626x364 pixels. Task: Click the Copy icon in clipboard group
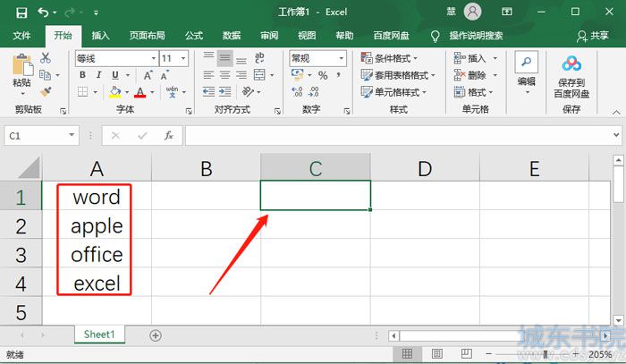[x=45, y=74]
